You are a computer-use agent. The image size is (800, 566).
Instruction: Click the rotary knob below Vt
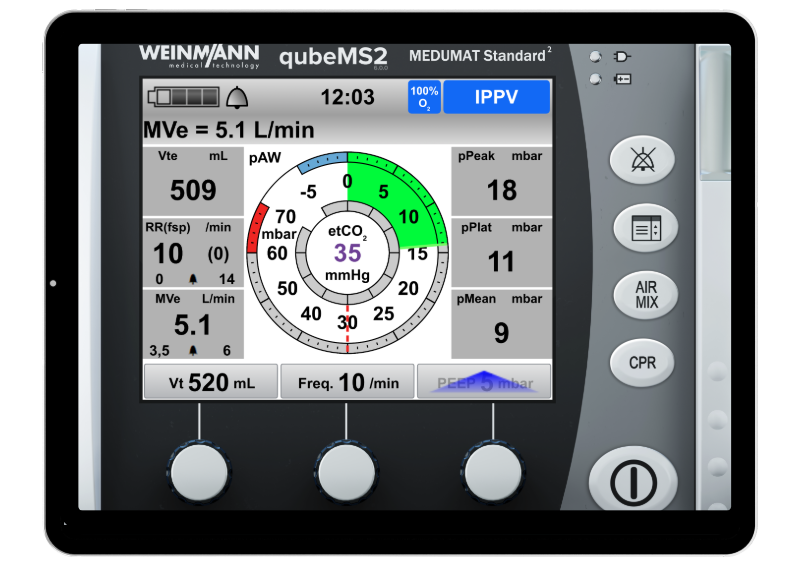[199, 473]
